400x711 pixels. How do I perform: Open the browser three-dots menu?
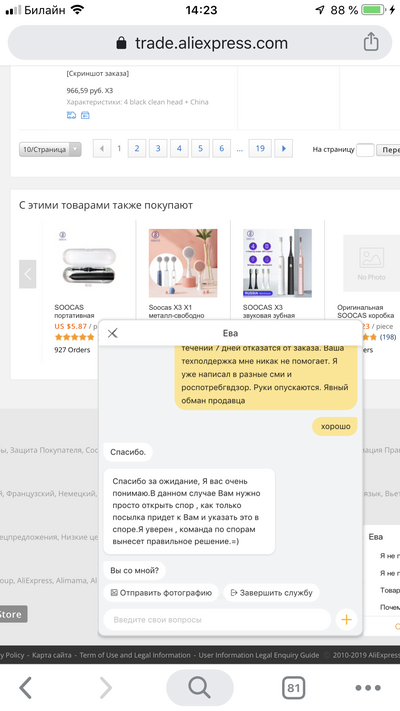(x=368, y=688)
